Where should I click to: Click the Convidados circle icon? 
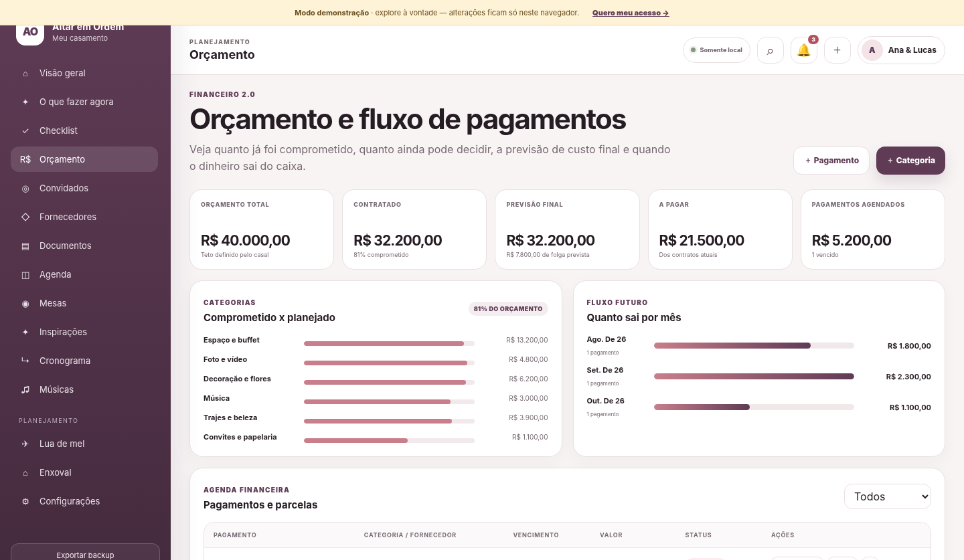(25, 189)
